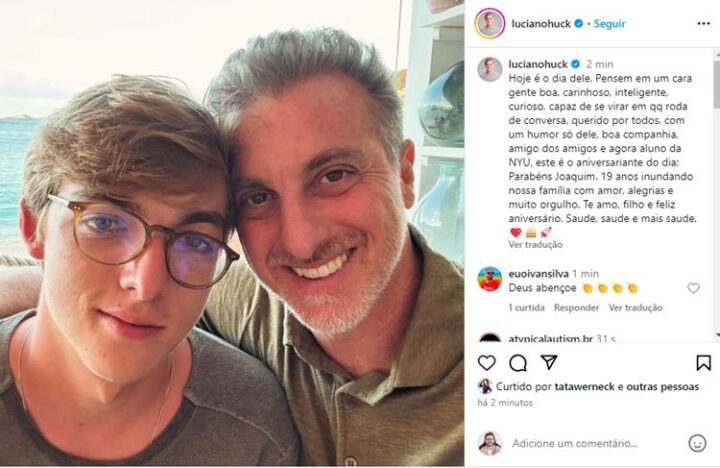Like the post with the heart icon

pos(487,363)
